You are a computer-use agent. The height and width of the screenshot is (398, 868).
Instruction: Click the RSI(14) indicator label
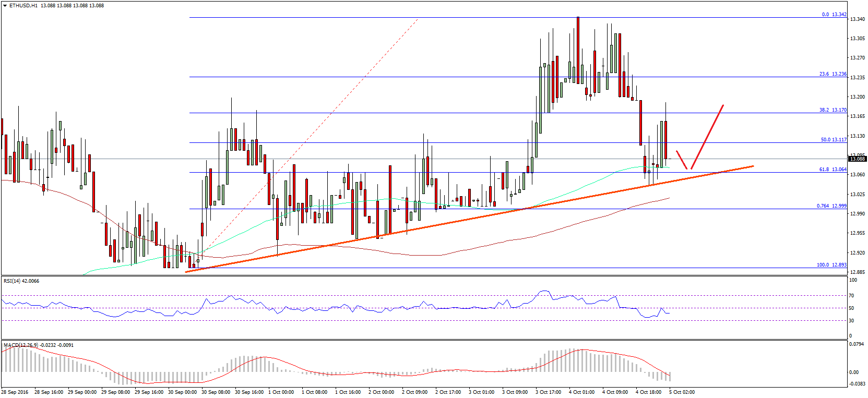pyautogui.click(x=21, y=281)
